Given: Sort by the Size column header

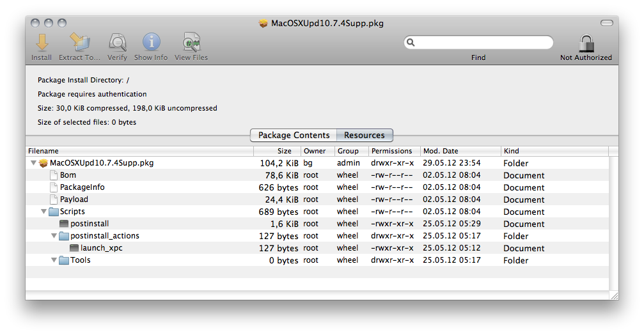Looking at the screenshot, I should pyautogui.click(x=277, y=151).
